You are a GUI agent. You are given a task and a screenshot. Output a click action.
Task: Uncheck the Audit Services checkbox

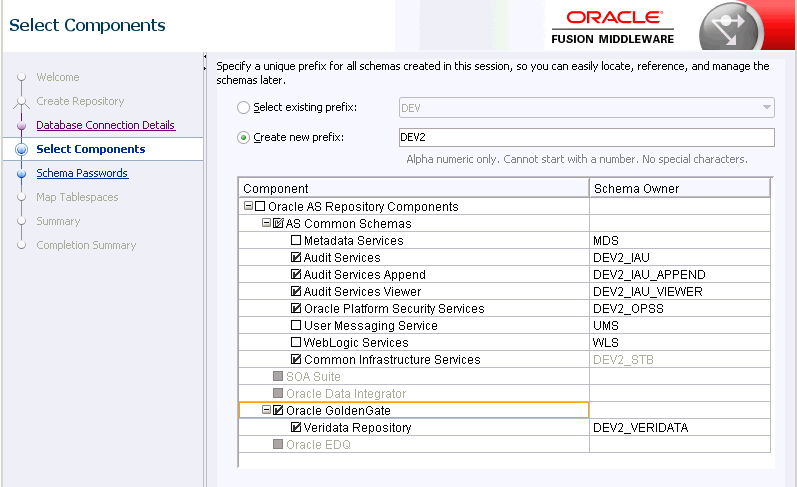pos(296,257)
